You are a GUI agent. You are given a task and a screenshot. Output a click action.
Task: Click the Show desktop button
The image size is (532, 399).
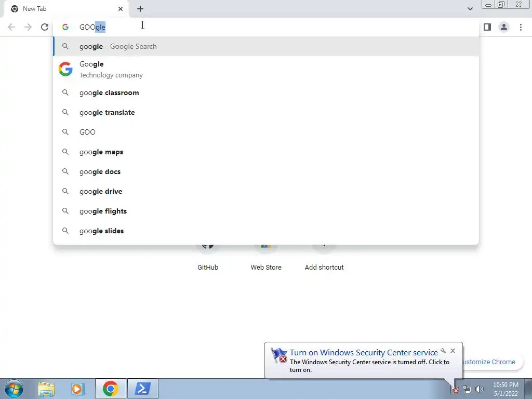(x=528, y=389)
